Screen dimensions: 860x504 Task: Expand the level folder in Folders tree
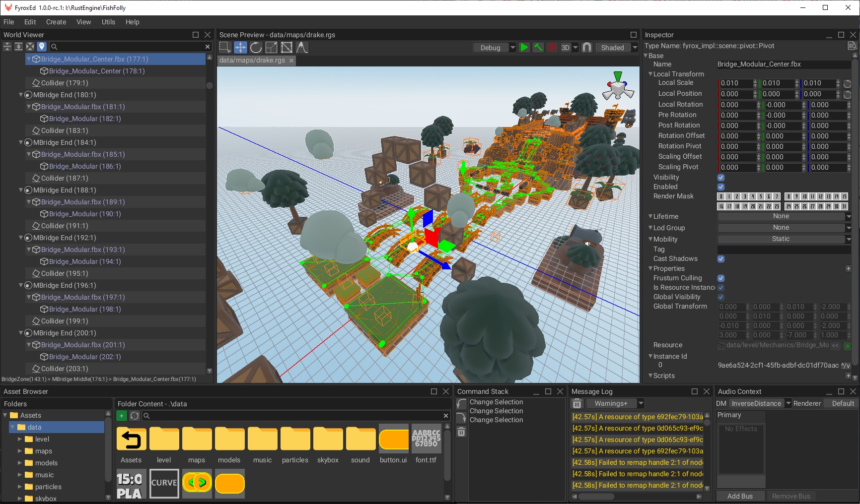click(20, 439)
